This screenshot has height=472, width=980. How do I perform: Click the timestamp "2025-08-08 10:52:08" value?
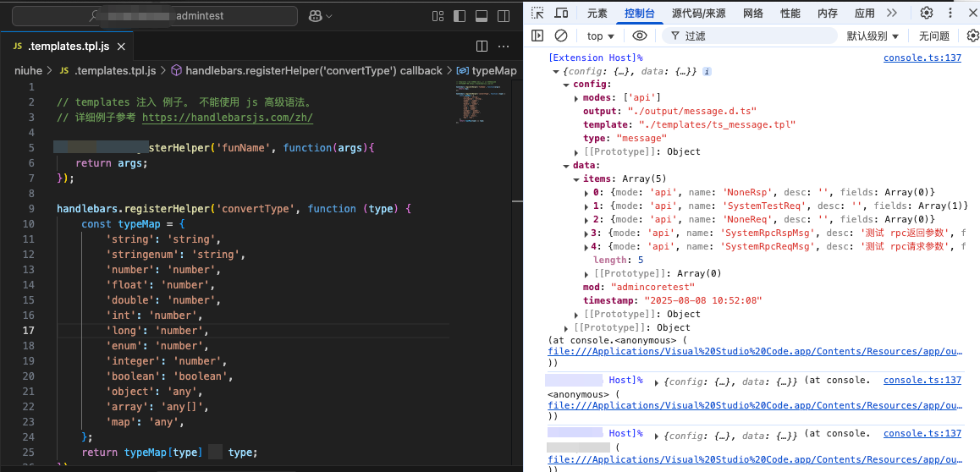pyautogui.click(x=703, y=301)
